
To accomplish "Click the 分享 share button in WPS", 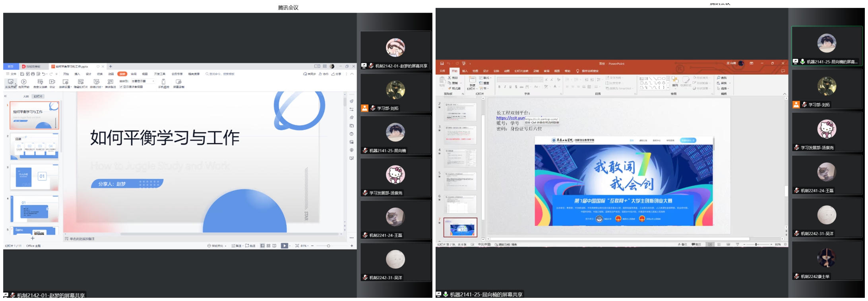I will coord(337,74).
